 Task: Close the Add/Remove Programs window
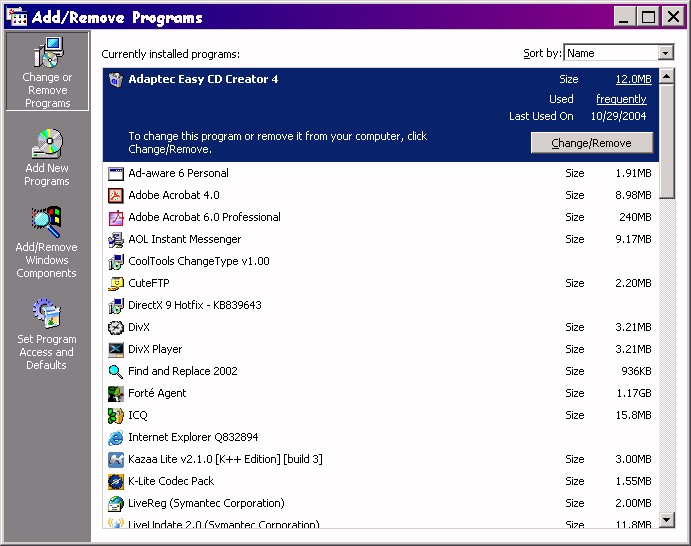pyautogui.click(x=673, y=17)
